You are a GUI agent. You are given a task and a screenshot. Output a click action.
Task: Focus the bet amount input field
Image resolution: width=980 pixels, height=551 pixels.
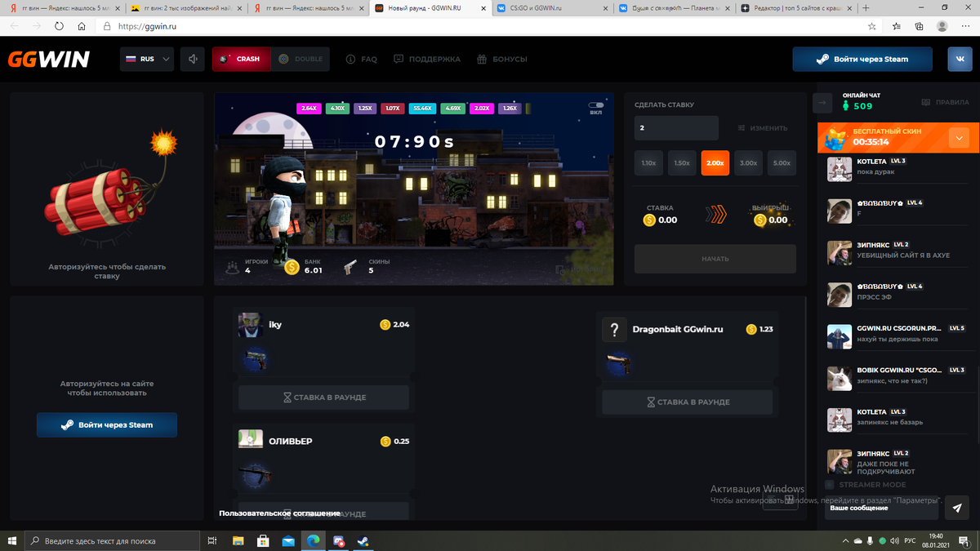[x=676, y=128]
